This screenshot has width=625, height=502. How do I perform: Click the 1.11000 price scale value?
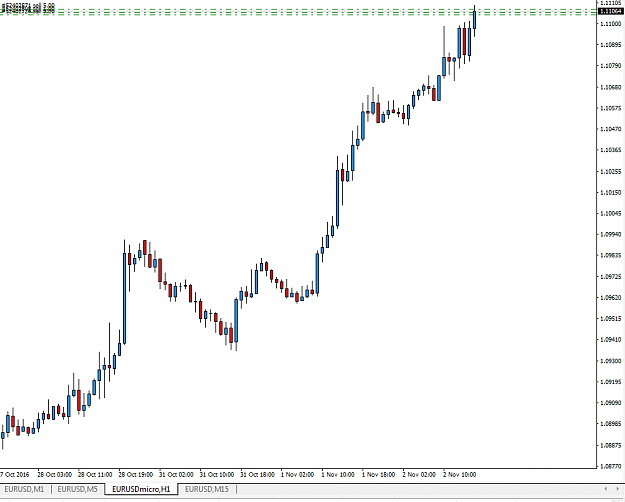(x=611, y=24)
